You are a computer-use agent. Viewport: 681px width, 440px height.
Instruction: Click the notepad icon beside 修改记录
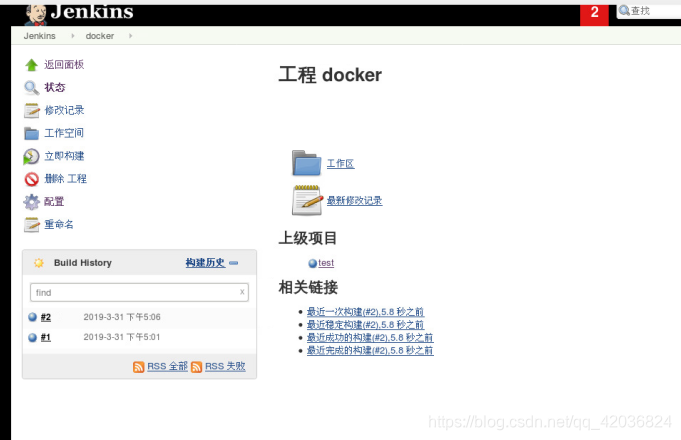point(31,110)
